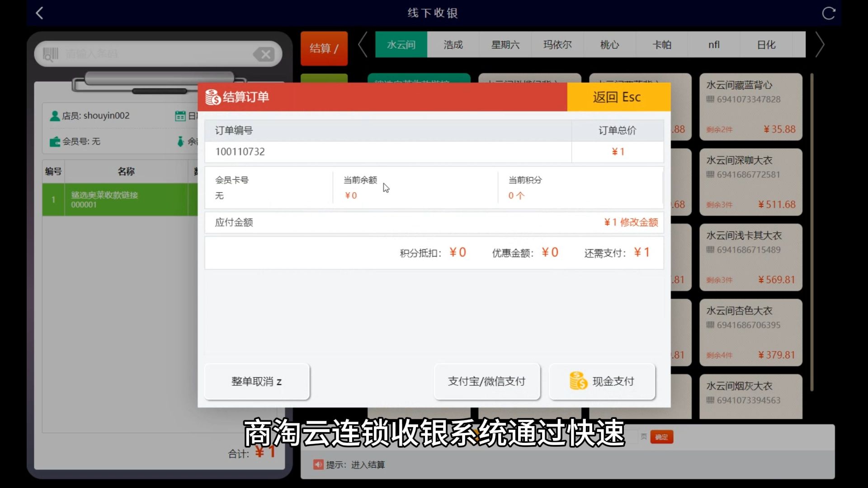Open the 星期六 category tab
Image resolution: width=868 pixels, height=488 pixels.
505,45
